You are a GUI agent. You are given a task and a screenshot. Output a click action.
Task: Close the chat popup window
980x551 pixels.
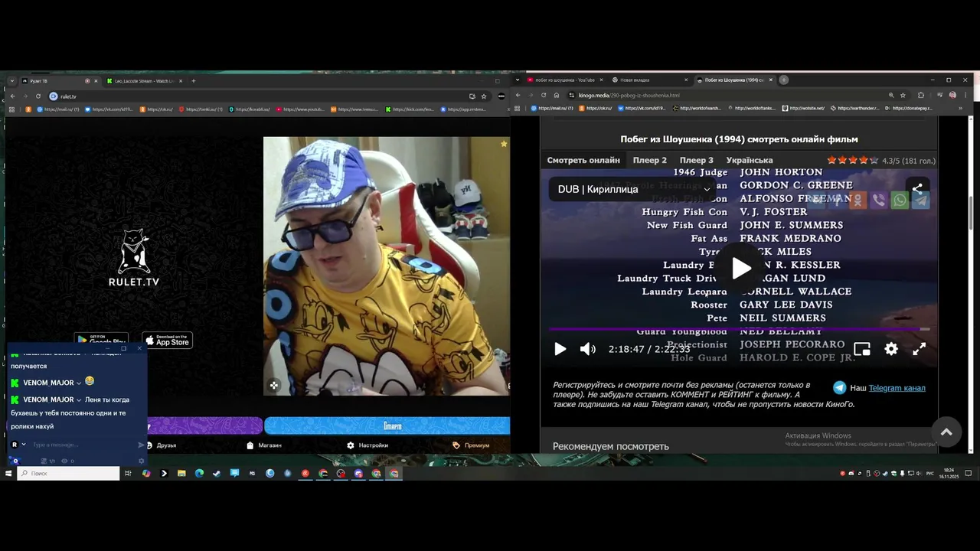(139, 348)
